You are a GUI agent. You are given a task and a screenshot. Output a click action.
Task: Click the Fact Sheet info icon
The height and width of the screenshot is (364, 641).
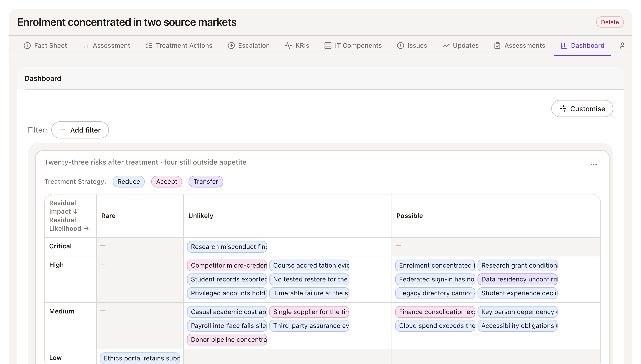[x=27, y=45]
